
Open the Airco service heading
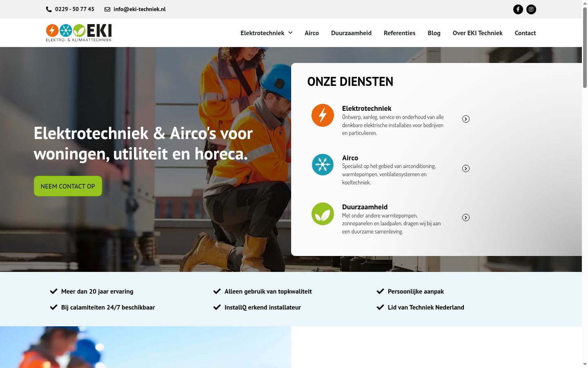[x=350, y=158]
